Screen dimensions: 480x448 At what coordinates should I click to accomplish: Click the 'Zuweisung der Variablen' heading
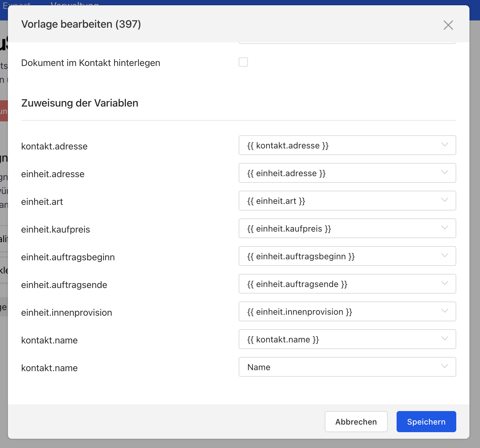80,103
